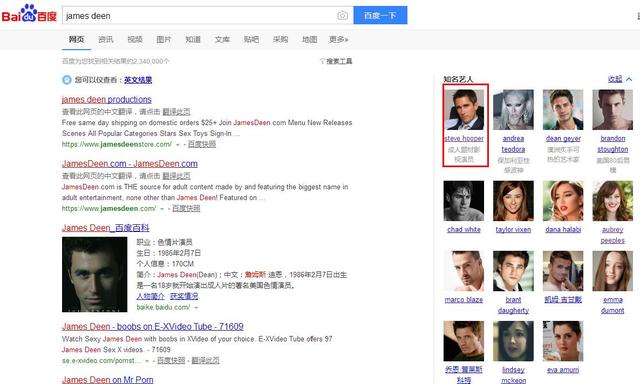Expand arrow beside www.jamesdeen.com URL
The height and width of the screenshot is (384, 640).
click(162, 209)
